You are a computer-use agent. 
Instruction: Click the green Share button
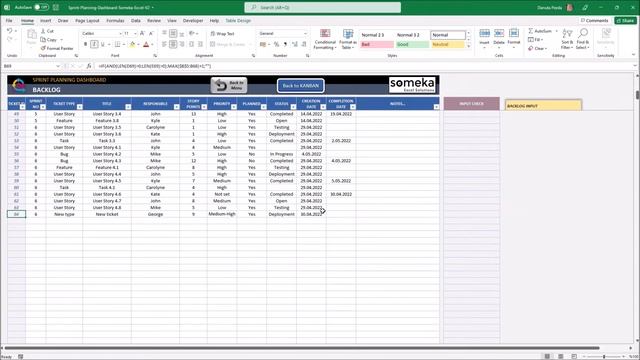tap(626, 20)
